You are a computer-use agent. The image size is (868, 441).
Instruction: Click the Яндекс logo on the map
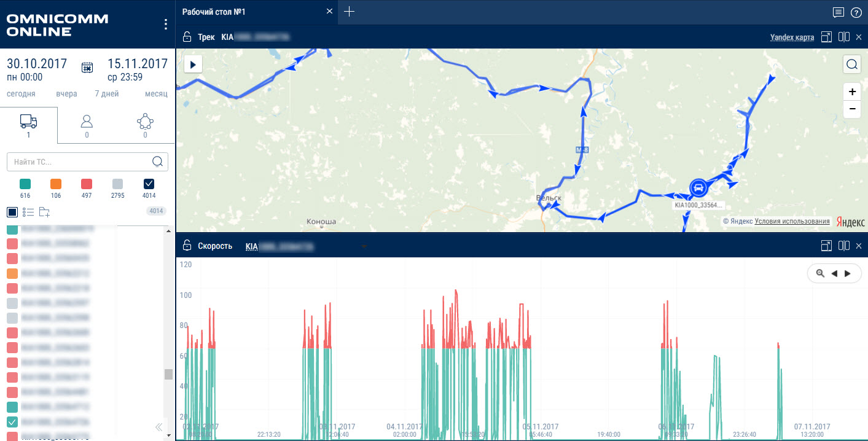[850, 222]
